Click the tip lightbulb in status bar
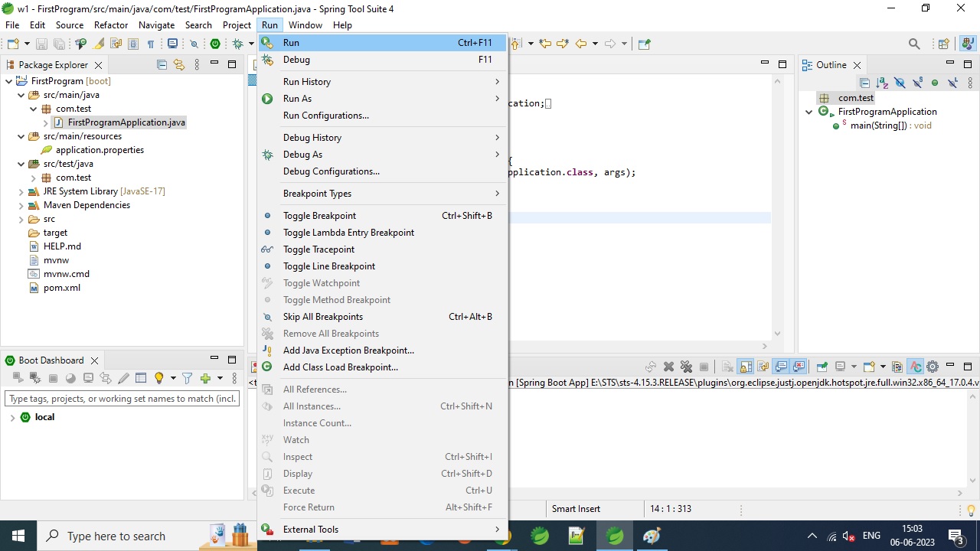Image resolution: width=980 pixels, height=551 pixels. click(x=972, y=510)
